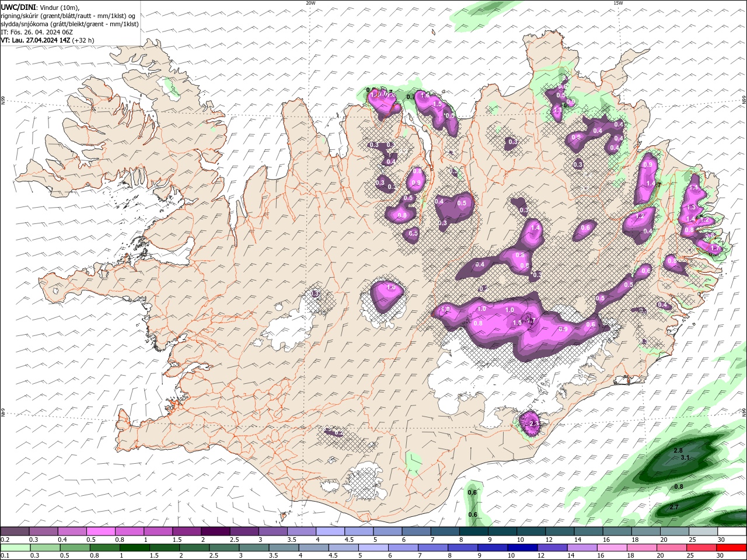Click the 2.7 rain value offshore southeast
747x560 pixels.
coord(674,507)
